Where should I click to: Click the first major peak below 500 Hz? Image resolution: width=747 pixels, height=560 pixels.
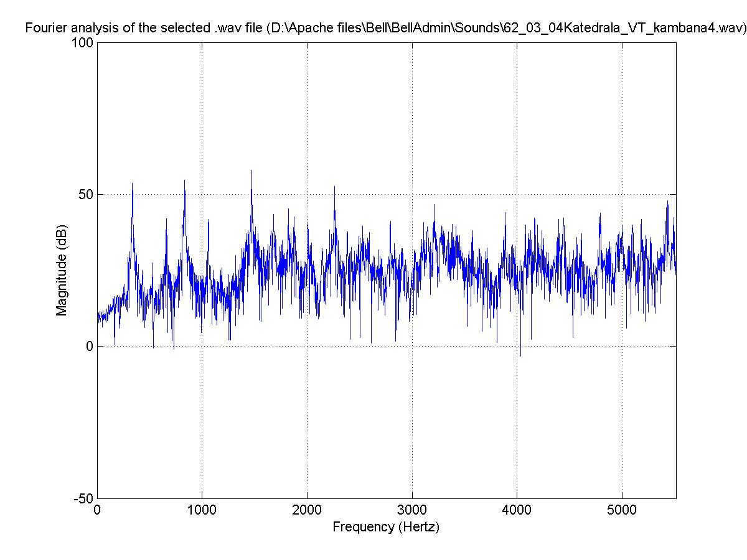coord(132,185)
